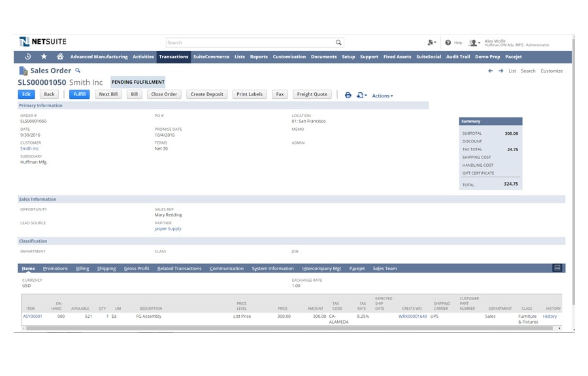The height and width of the screenshot is (376, 588).
Task: Click the Shortcuts star icon
Action: [x=44, y=57]
